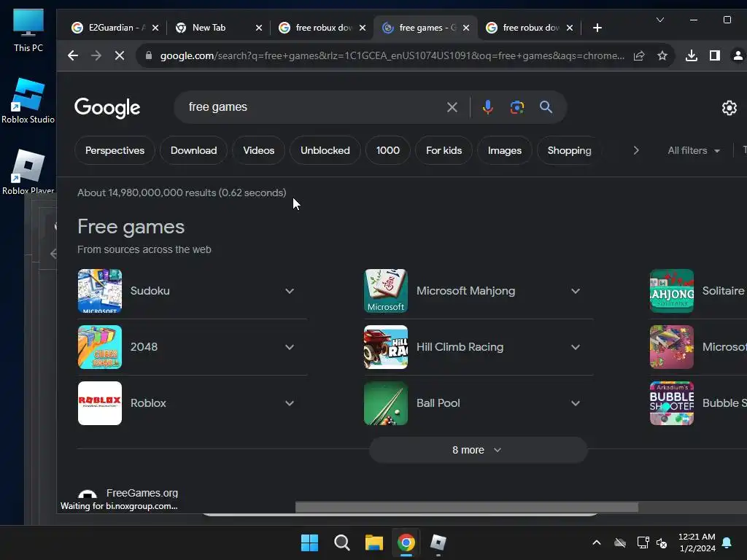
Task: Close the New Tab tab
Action: click(259, 28)
